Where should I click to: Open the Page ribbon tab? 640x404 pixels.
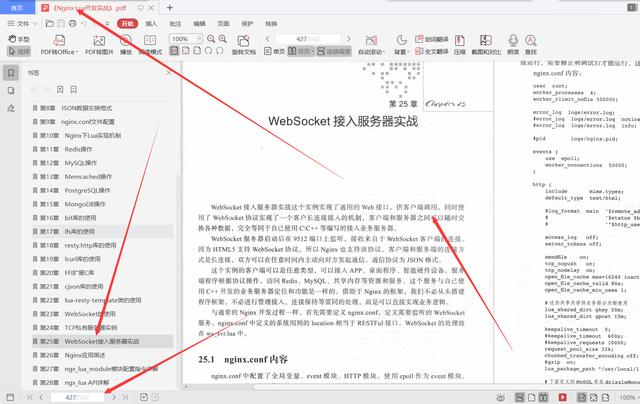click(x=223, y=24)
